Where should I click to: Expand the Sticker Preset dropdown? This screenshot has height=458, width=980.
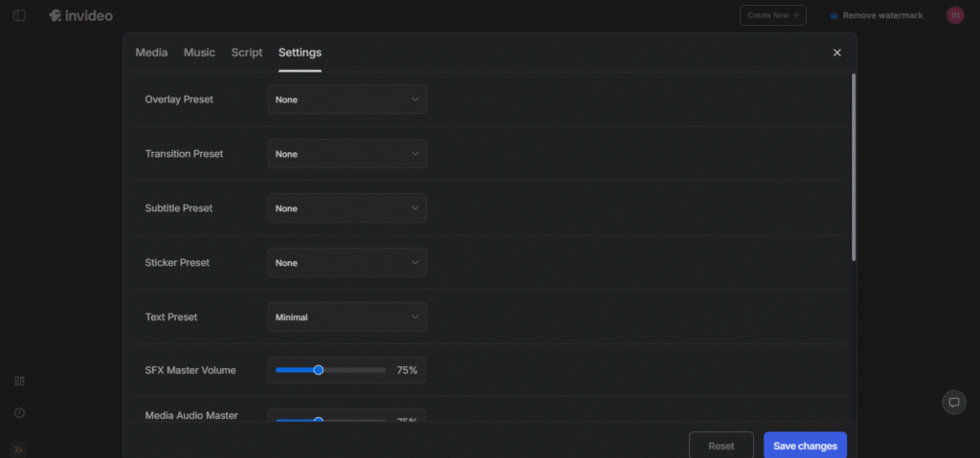point(346,263)
